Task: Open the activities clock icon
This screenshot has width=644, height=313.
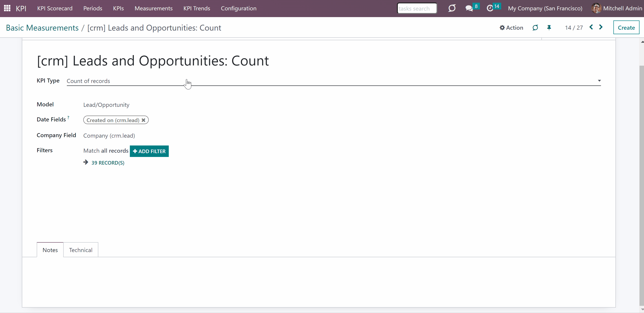Action: point(490,8)
